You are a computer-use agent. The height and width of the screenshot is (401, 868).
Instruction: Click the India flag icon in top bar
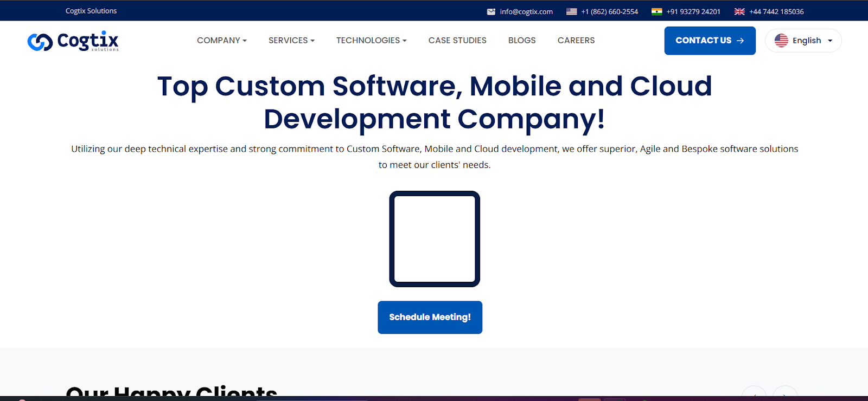tap(656, 11)
